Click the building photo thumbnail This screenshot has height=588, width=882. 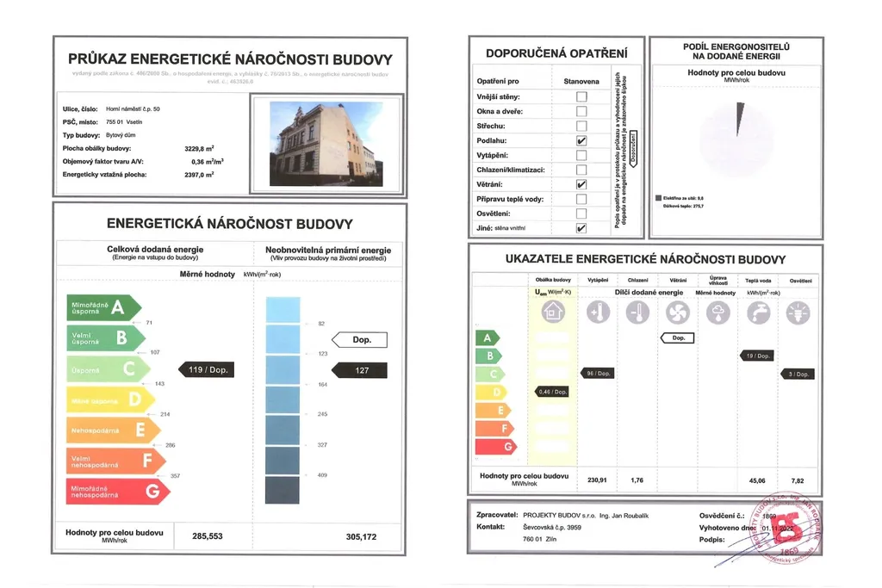point(326,144)
